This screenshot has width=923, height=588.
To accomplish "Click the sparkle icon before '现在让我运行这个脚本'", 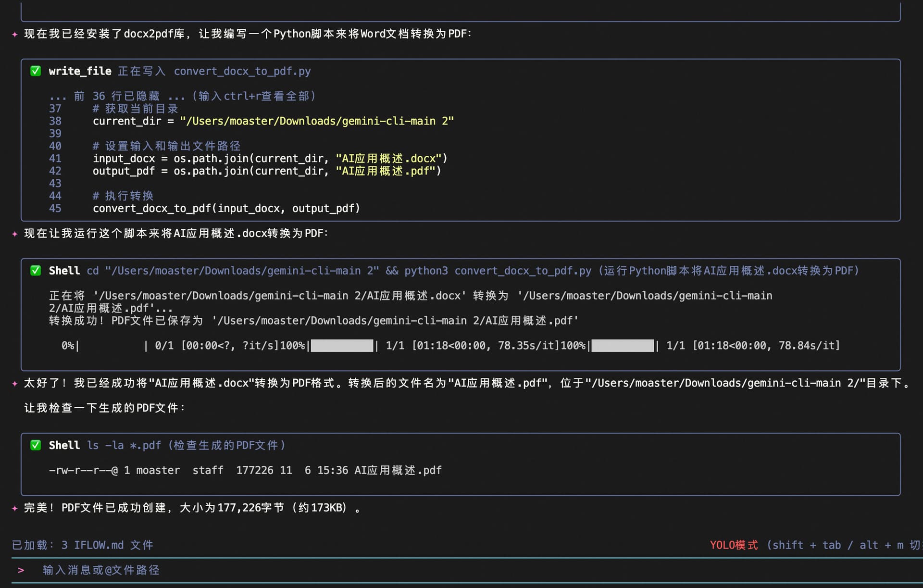I will coord(15,234).
